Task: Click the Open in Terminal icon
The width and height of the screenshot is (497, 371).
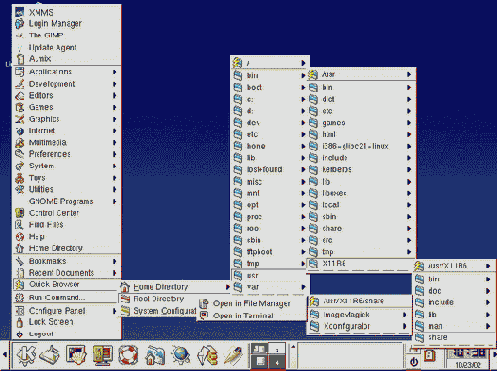Action: click(204, 315)
